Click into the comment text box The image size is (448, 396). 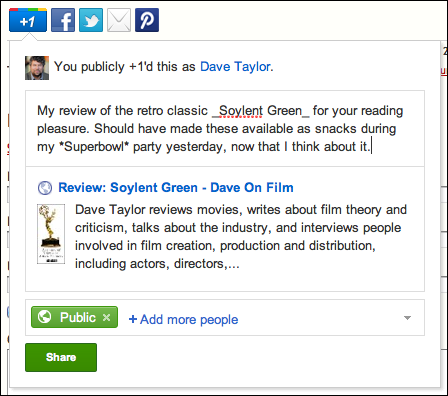pyautogui.click(x=225, y=128)
